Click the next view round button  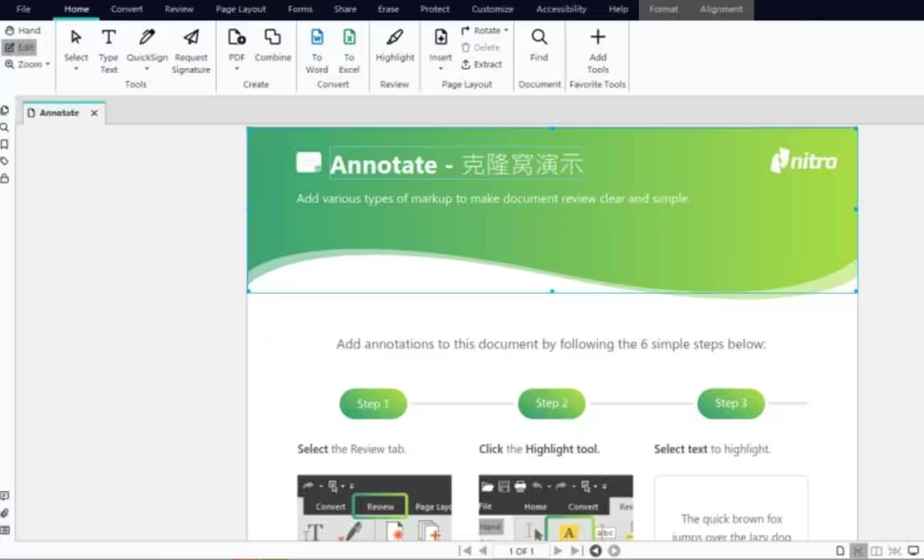pyautogui.click(x=614, y=550)
